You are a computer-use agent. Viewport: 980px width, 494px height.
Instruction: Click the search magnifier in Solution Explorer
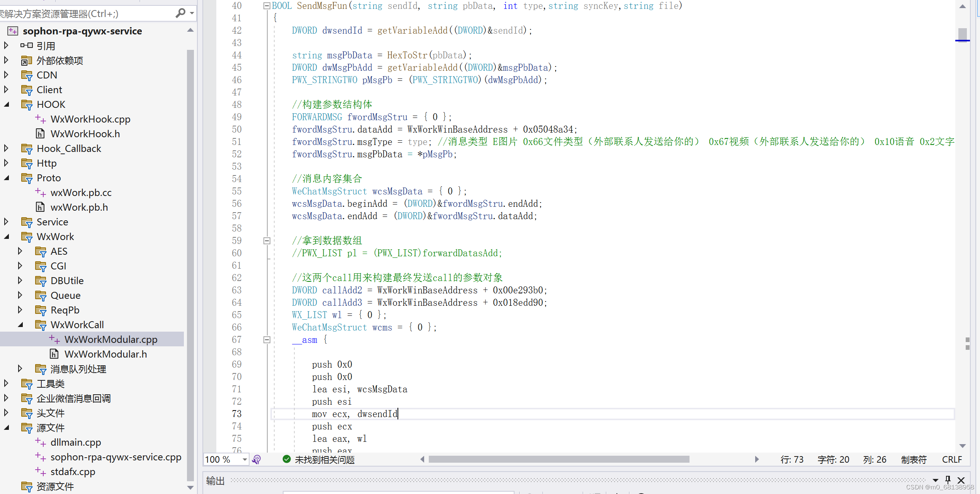pos(180,13)
